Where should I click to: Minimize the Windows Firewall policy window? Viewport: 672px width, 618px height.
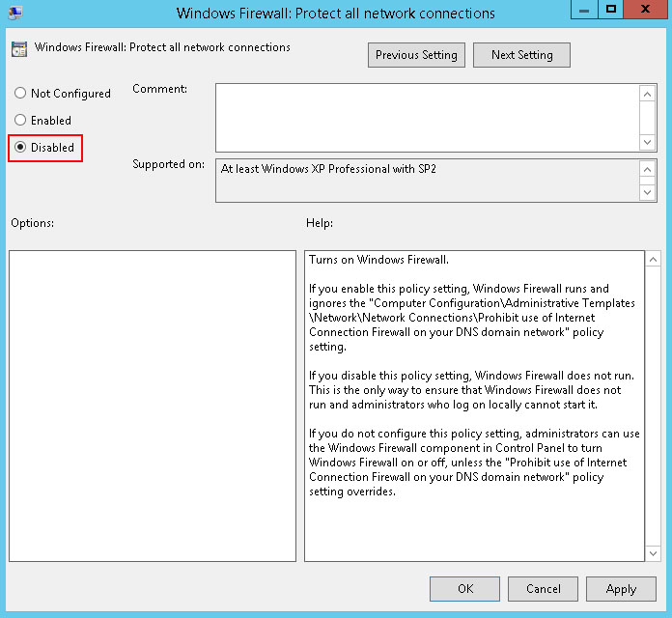(583, 10)
